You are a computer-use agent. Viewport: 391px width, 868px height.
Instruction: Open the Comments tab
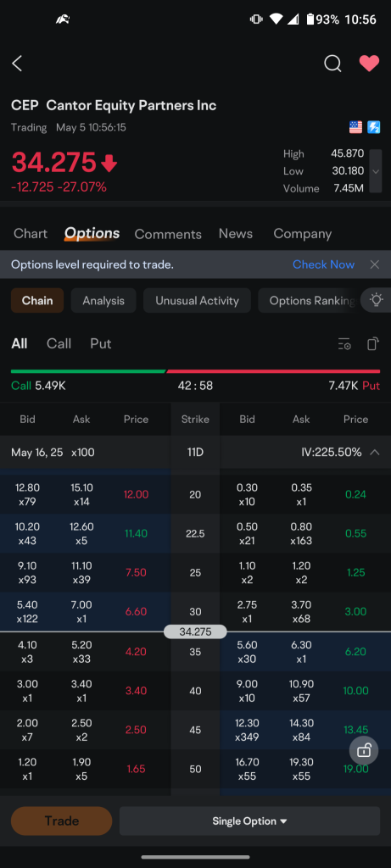pyautogui.click(x=168, y=234)
